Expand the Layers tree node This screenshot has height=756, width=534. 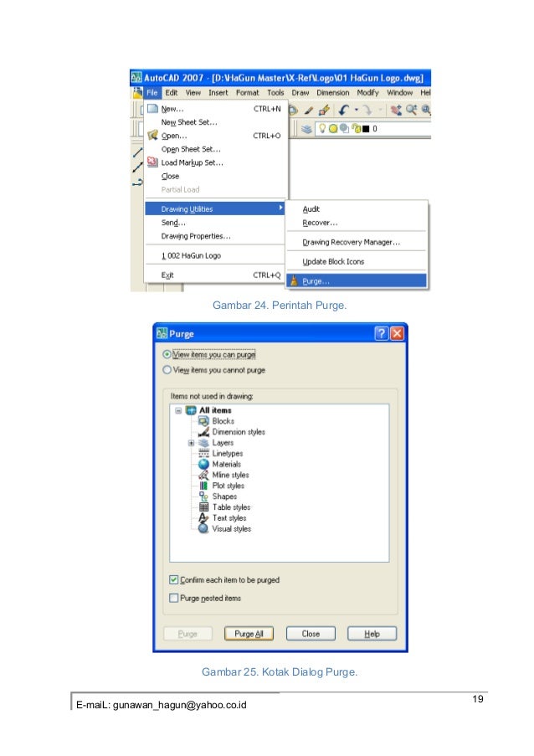(x=192, y=443)
